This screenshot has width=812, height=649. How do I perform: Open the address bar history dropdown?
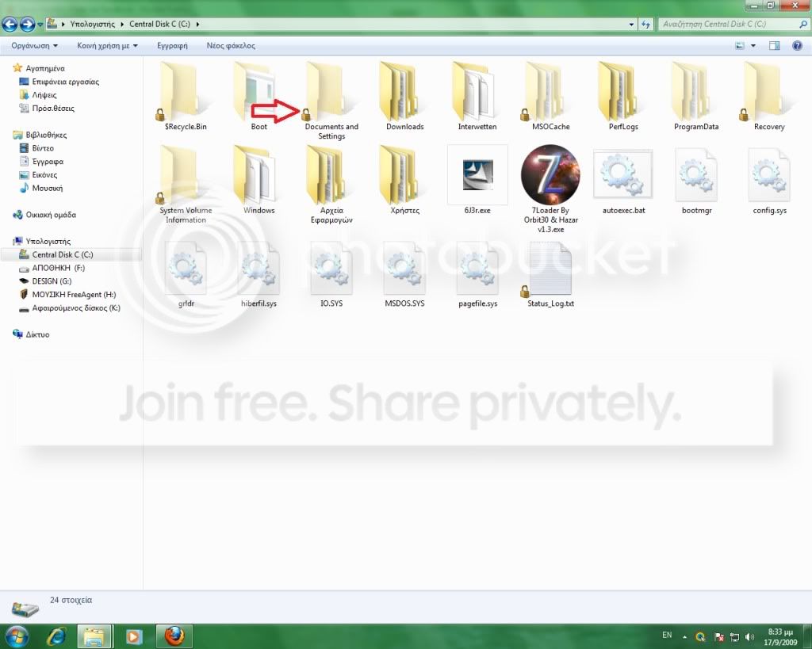[x=631, y=25]
